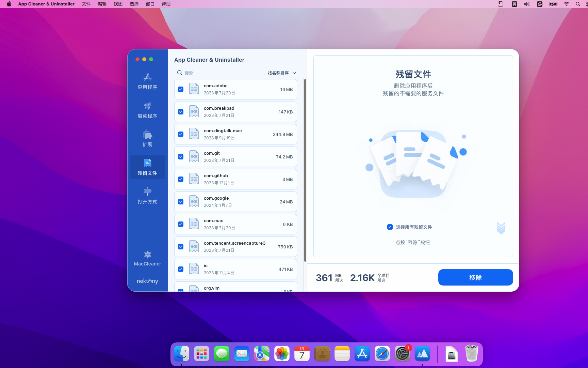Switch to the 扩展 extensions section

coord(147,139)
